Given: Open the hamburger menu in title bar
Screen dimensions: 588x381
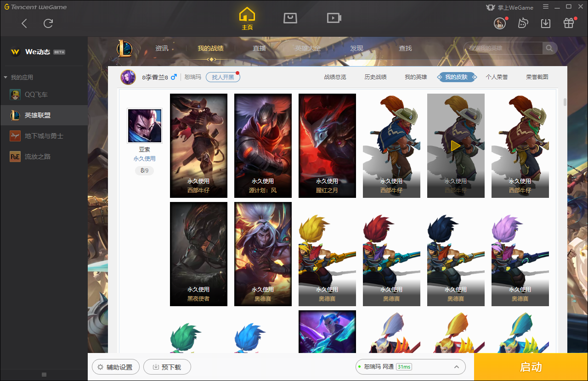Looking at the screenshot, I should pyautogui.click(x=546, y=7).
